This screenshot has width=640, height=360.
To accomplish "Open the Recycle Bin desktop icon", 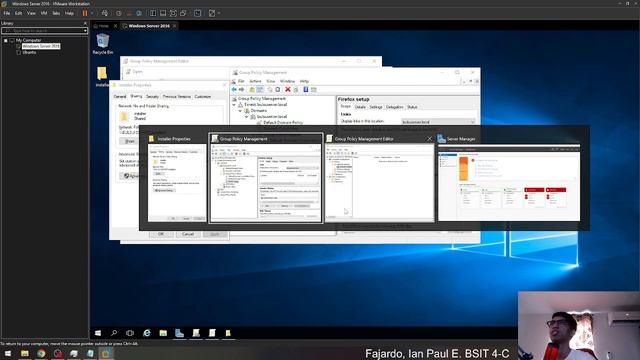I will [x=102, y=44].
